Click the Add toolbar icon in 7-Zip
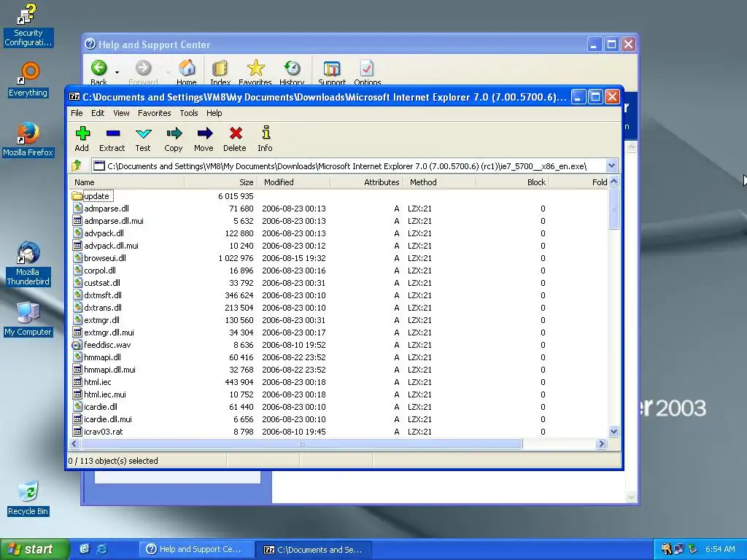The width and height of the screenshot is (747, 560). tap(82, 133)
